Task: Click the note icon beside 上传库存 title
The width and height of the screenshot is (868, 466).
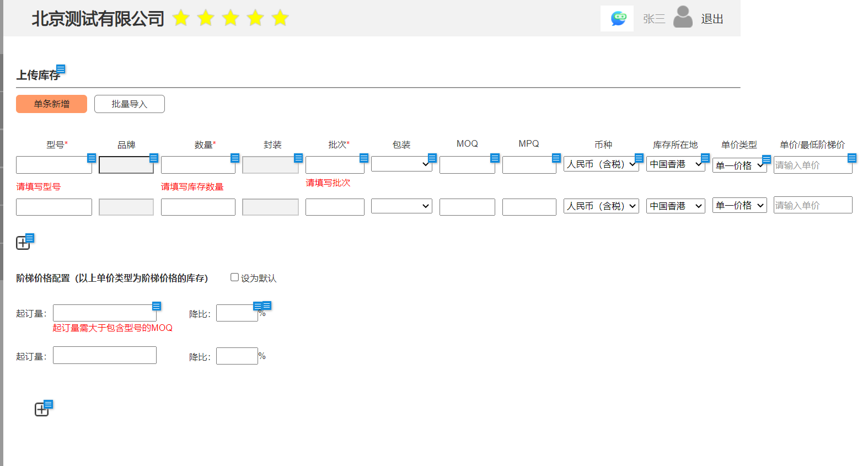Action: coord(61,69)
